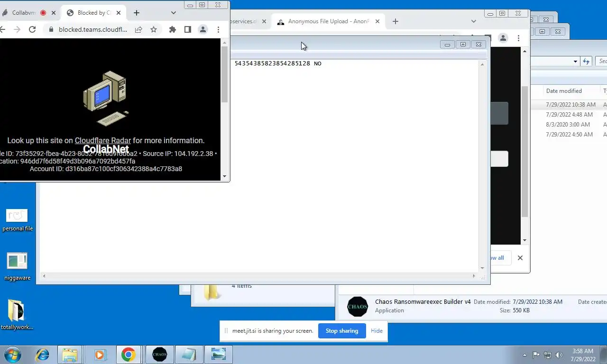The height and width of the screenshot is (364, 607).
Task: Select the file dated 7/29/2022 10:38 AM
Action: (570, 105)
